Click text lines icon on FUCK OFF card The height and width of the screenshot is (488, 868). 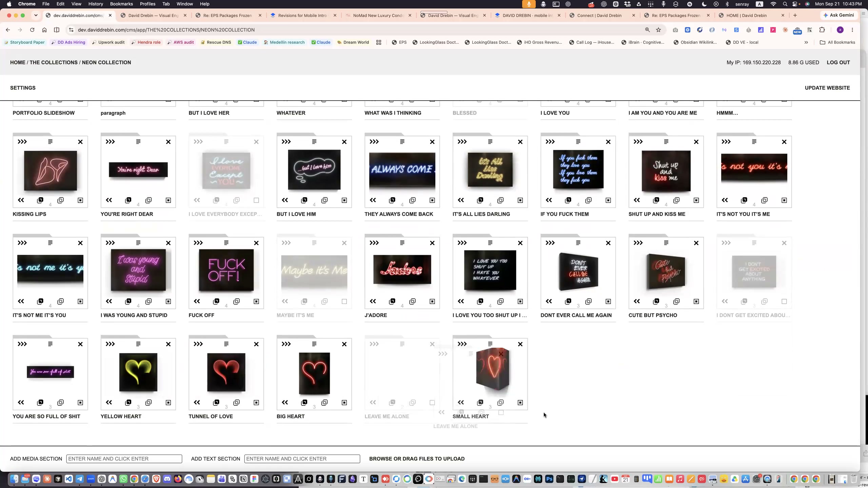pos(226,243)
